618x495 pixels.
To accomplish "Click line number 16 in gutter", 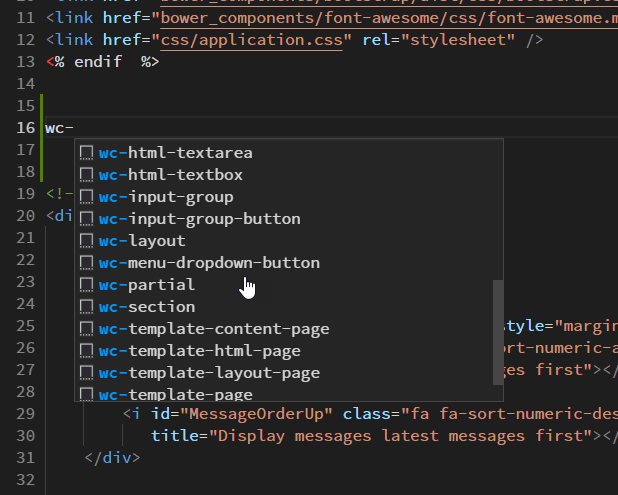I will [x=26, y=128].
